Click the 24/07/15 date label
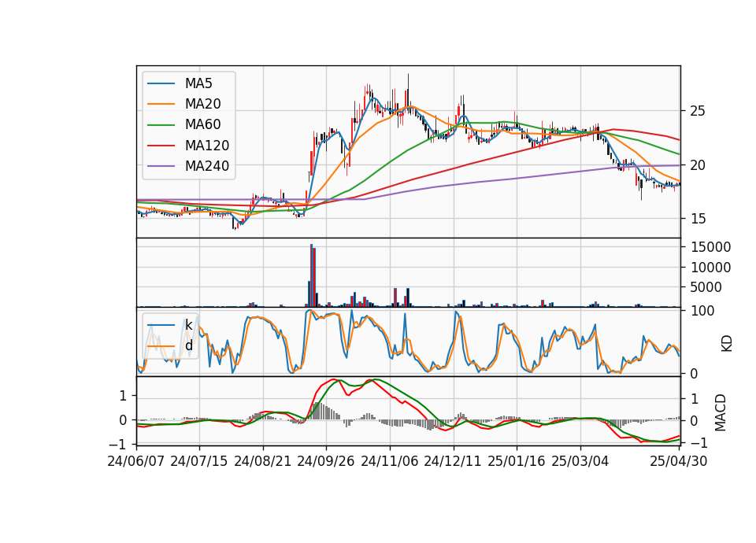The width and height of the screenshot is (756, 543). coord(198,461)
